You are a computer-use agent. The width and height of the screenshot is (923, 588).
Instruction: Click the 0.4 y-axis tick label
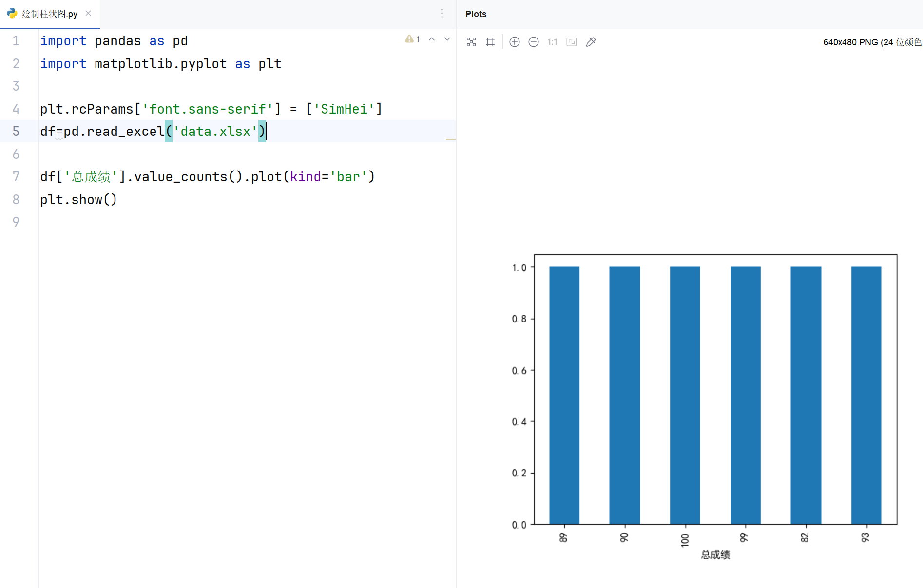coord(519,422)
